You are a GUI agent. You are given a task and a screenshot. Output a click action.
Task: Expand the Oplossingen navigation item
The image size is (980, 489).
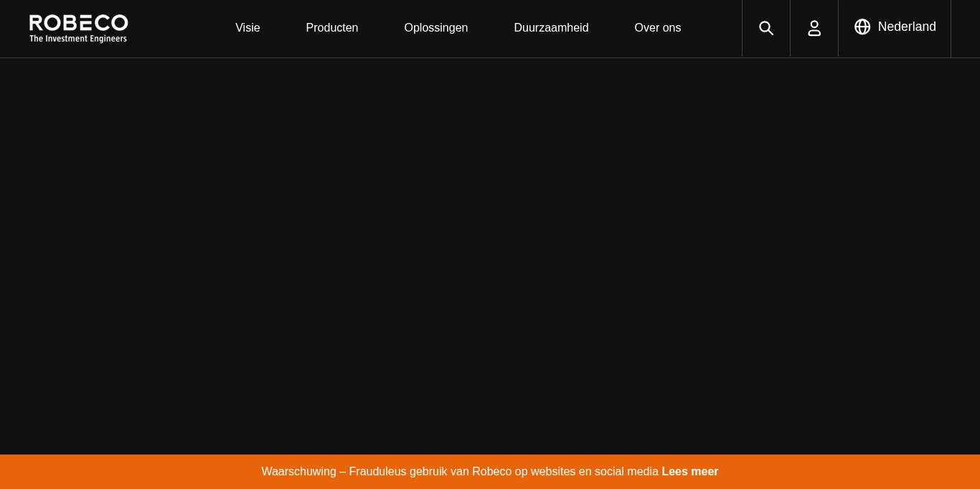(x=435, y=28)
